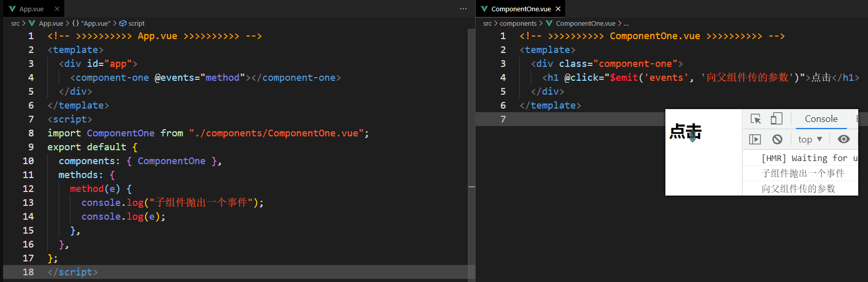Open the left editor's more actions ellipsis
This screenshot has width=868, height=282.
(x=463, y=9)
